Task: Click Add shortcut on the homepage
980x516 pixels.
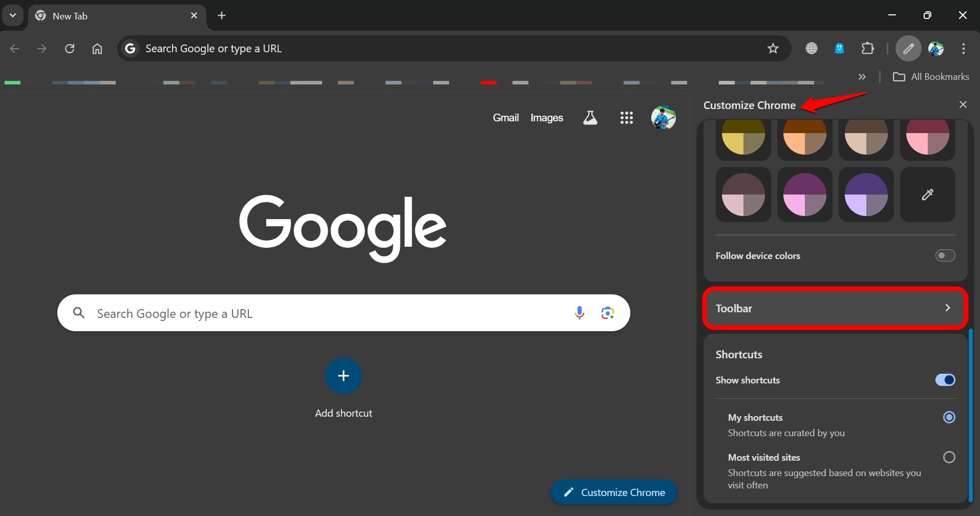Action: pyautogui.click(x=343, y=375)
